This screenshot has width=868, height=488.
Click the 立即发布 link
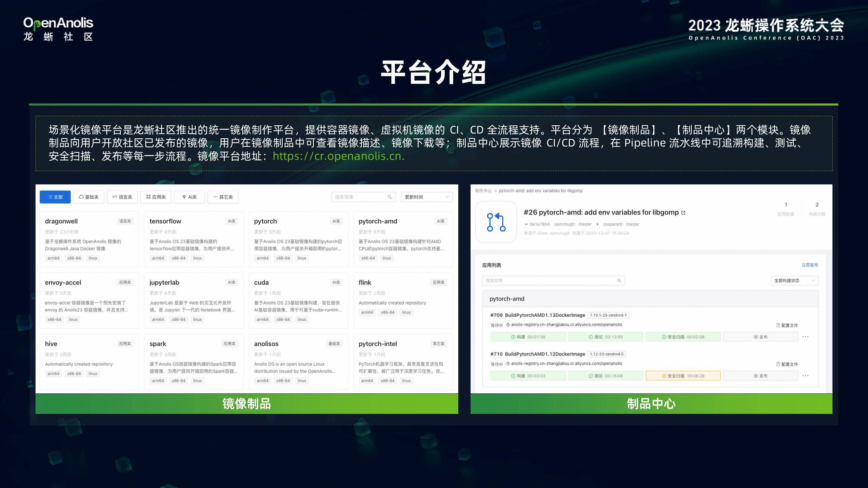click(x=810, y=265)
